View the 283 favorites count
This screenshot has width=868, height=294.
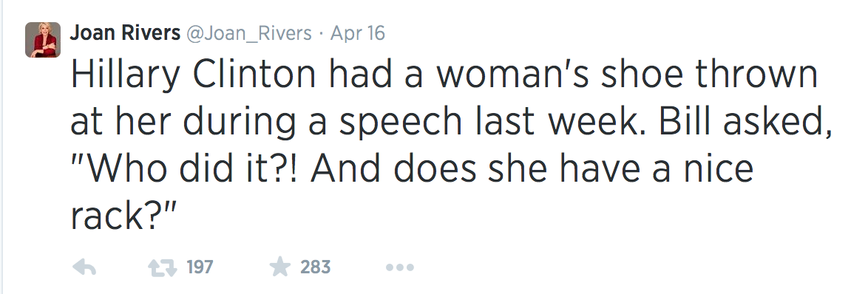[x=316, y=267]
